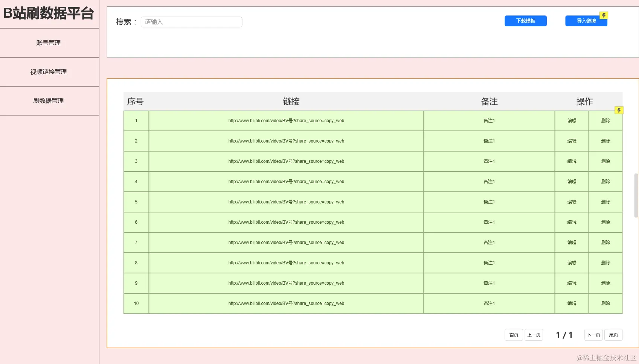The image size is (639, 364).
Task: Delete the row numbered 3
Action: tap(605, 161)
